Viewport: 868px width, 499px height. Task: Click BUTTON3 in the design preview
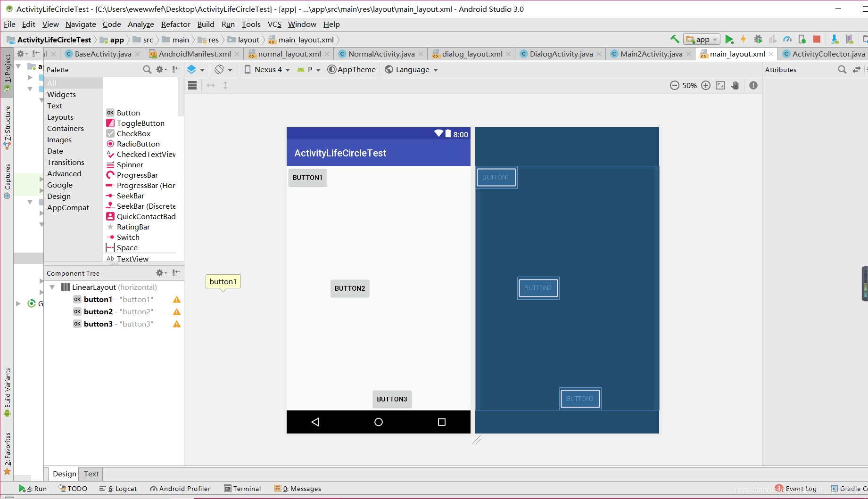click(392, 399)
